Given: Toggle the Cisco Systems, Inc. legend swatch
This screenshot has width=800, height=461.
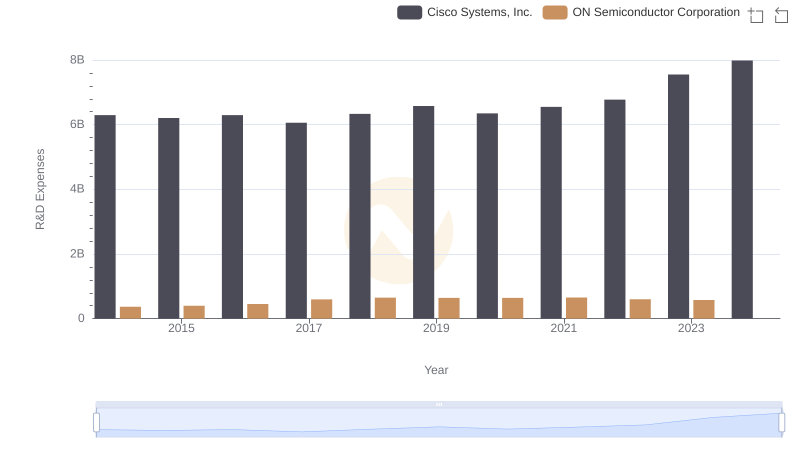Looking at the screenshot, I should 409,12.
